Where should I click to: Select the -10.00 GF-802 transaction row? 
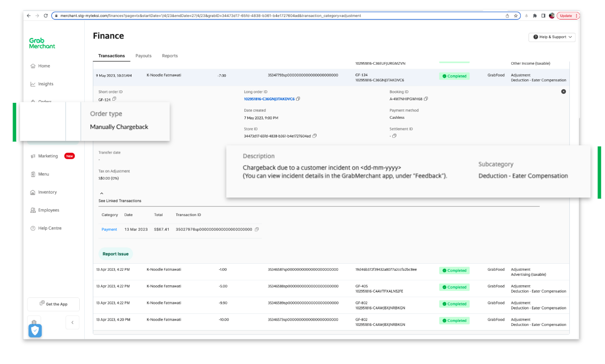point(331,321)
